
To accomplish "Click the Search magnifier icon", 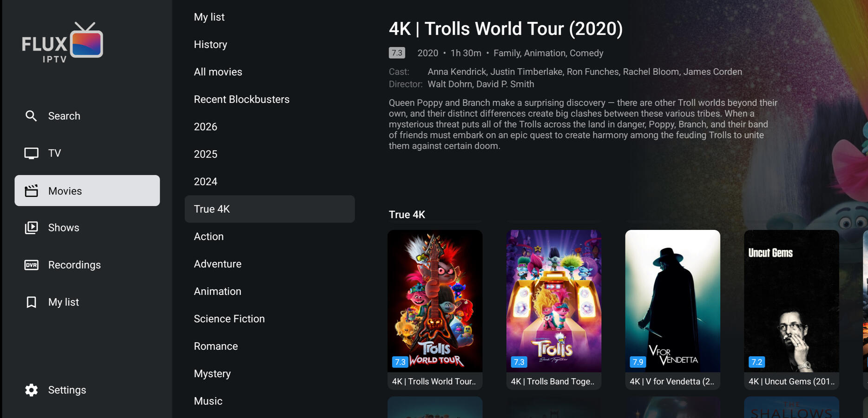I will pyautogui.click(x=31, y=116).
